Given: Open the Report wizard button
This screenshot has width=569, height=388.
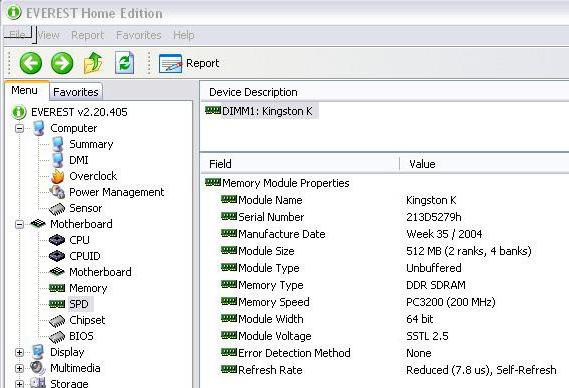Looking at the screenshot, I should 189,63.
